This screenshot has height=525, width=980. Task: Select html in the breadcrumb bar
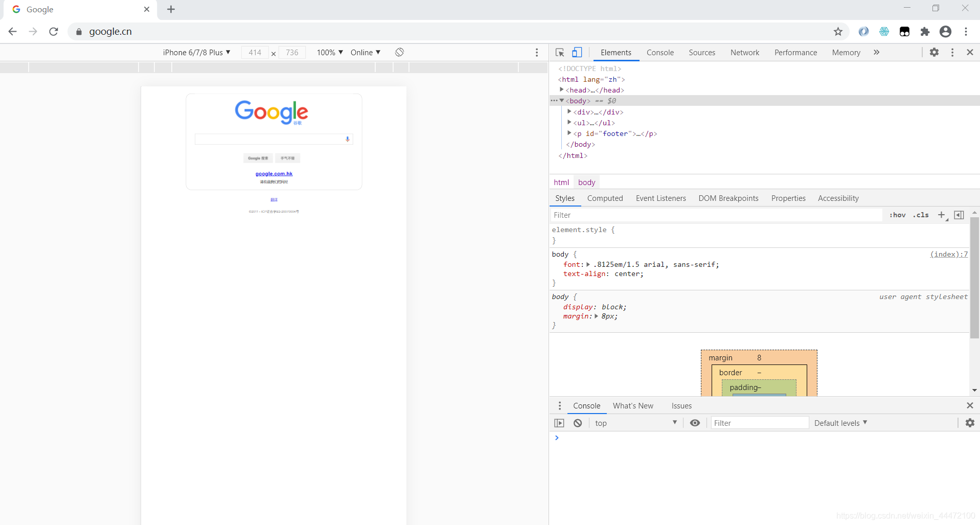coord(561,182)
